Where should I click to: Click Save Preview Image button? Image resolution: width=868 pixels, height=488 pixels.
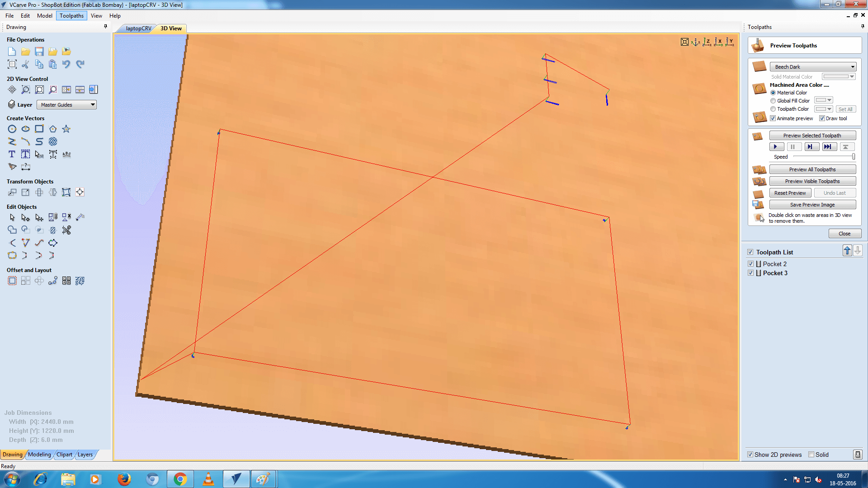(x=812, y=205)
